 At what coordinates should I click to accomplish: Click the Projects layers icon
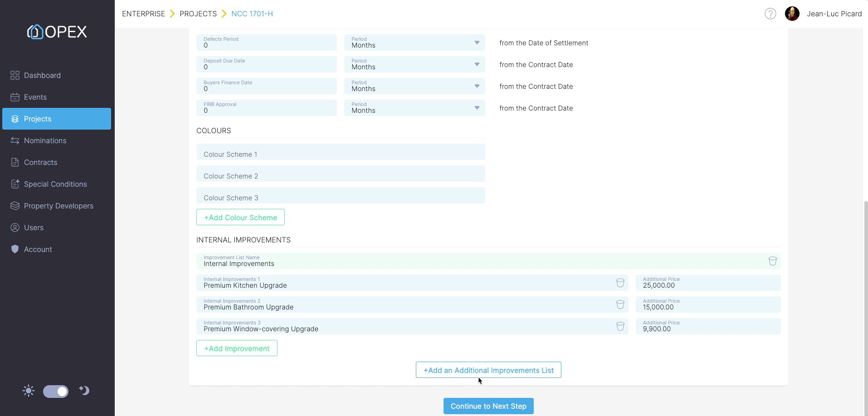[x=15, y=119]
